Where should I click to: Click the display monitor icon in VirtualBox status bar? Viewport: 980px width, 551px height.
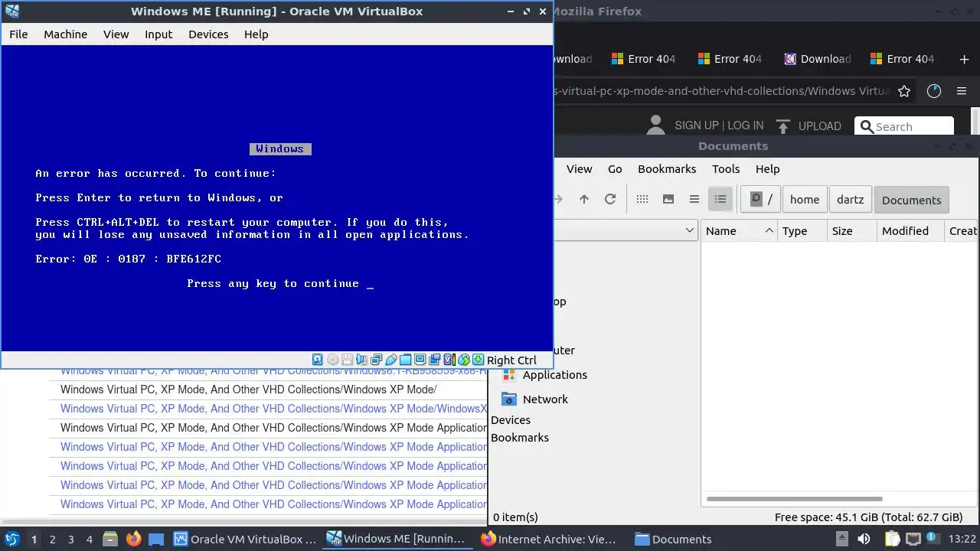[420, 360]
